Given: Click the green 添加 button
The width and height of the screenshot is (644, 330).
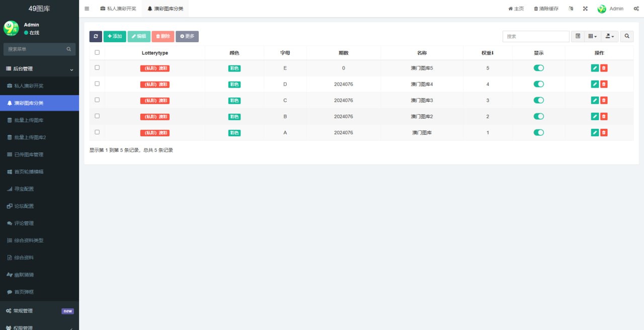Looking at the screenshot, I should pos(115,36).
